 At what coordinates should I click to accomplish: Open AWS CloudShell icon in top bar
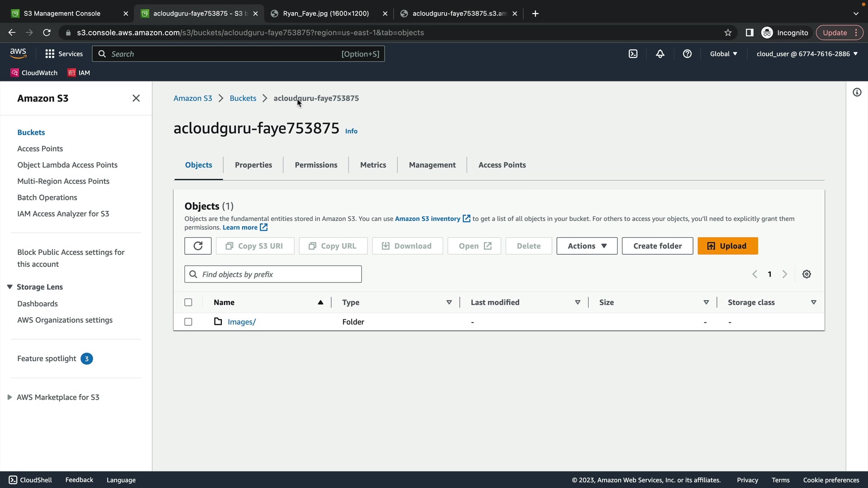pyautogui.click(x=633, y=54)
